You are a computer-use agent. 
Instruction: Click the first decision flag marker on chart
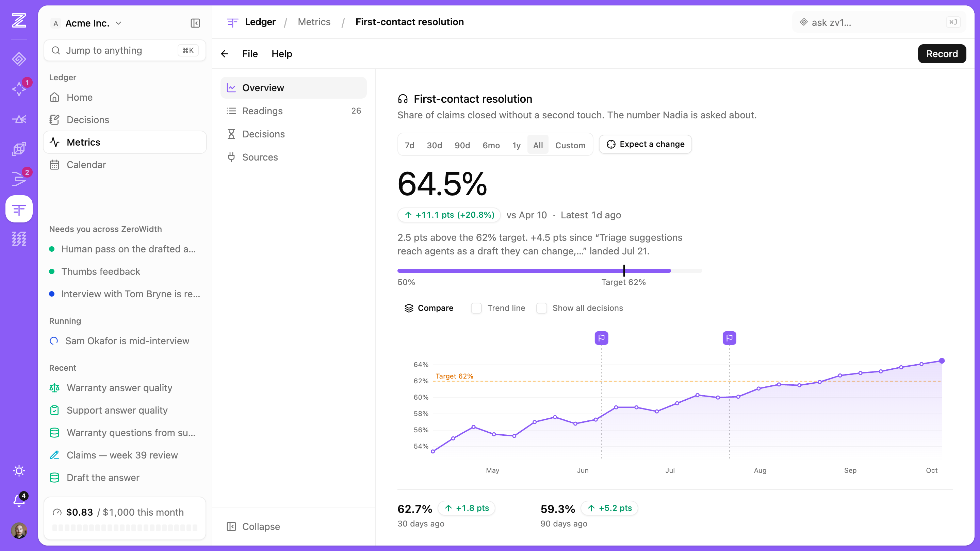pyautogui.click(x=602, y=338)
